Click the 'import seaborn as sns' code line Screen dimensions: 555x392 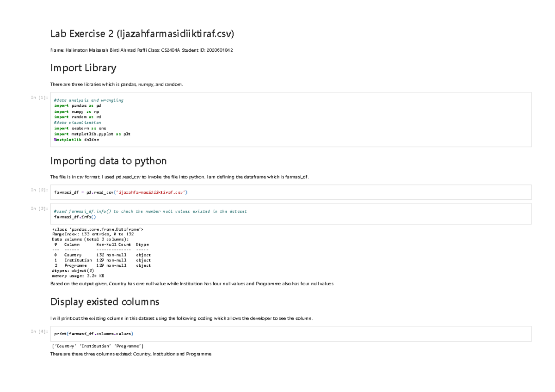[80, 129]
